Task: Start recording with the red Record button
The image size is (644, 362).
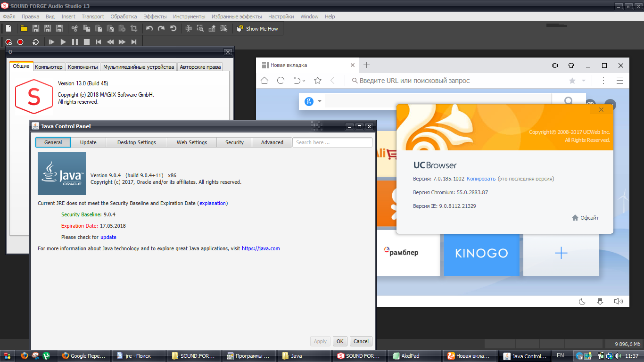Action: click(20, 42)
